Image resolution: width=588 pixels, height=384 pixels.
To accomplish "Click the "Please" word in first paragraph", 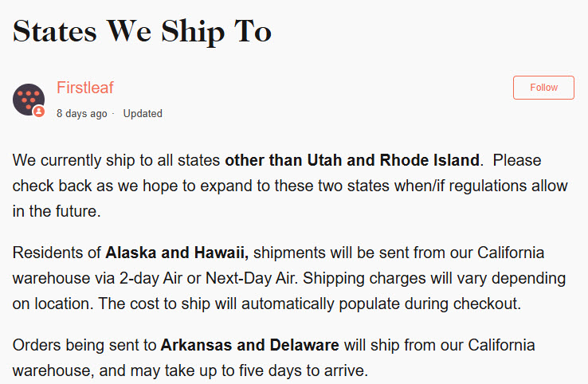I will pos(517,160).
